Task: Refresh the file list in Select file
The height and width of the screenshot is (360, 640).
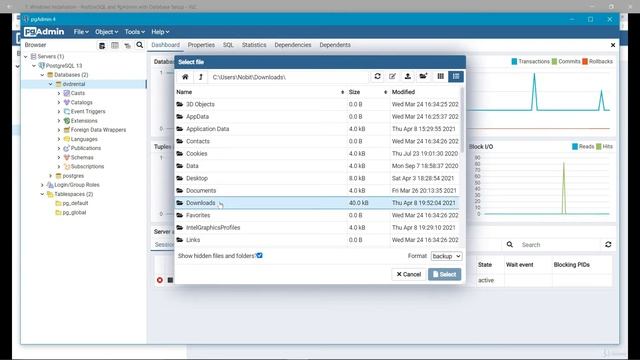Action: tap(378, 76)
